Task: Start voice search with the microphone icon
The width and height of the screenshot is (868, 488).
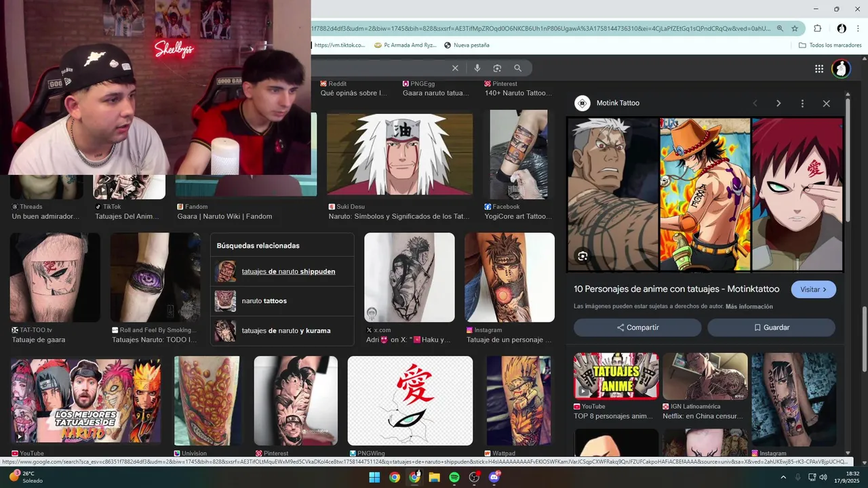Action: (477, 68)
